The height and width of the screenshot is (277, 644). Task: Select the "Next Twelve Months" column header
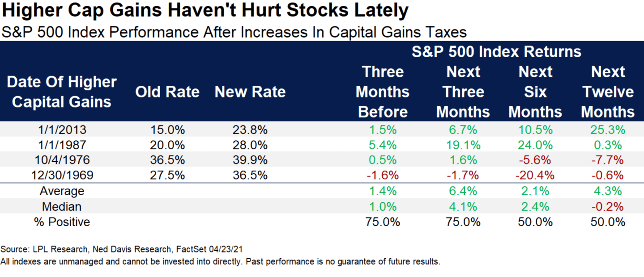[x=608, y=92]
